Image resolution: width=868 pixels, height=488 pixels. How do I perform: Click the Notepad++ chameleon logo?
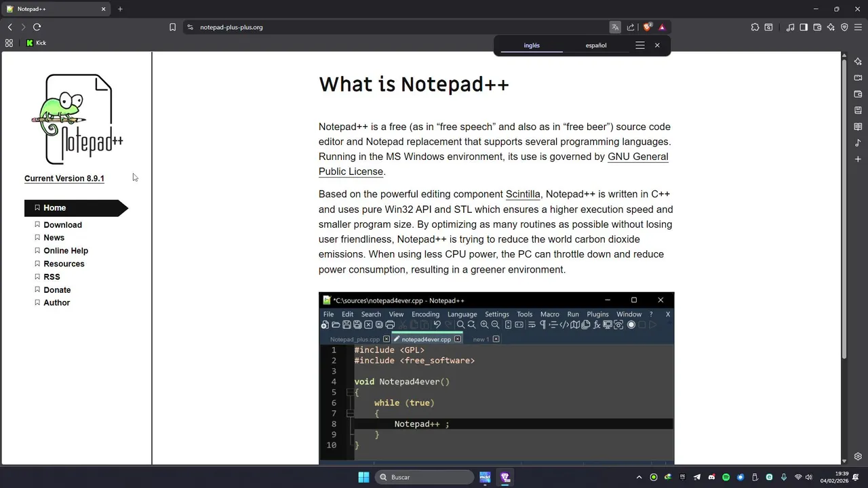[77, 119]
